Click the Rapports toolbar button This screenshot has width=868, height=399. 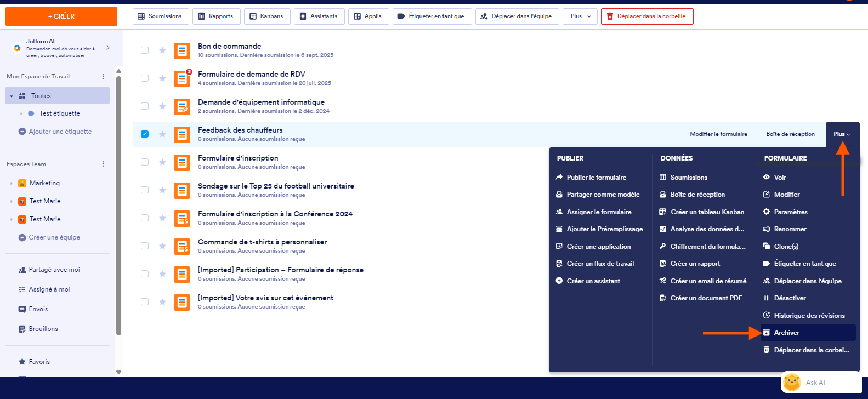pos(216,16)
